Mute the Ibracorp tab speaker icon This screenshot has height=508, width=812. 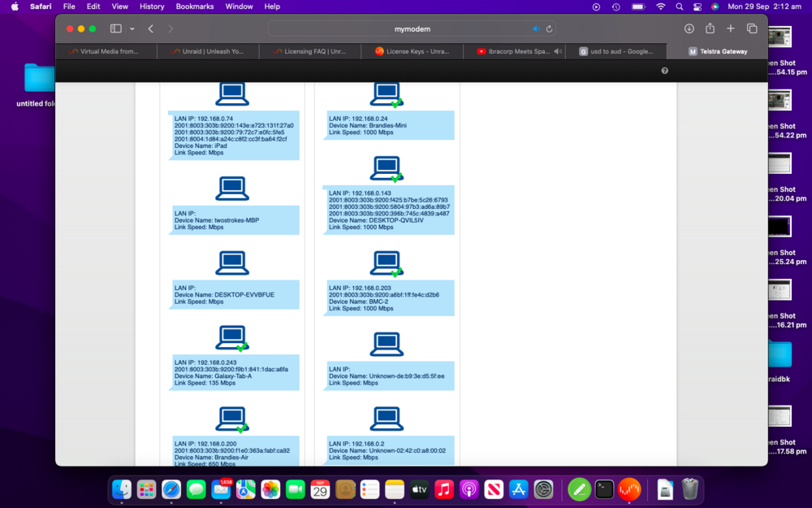(x=558, y=51)
